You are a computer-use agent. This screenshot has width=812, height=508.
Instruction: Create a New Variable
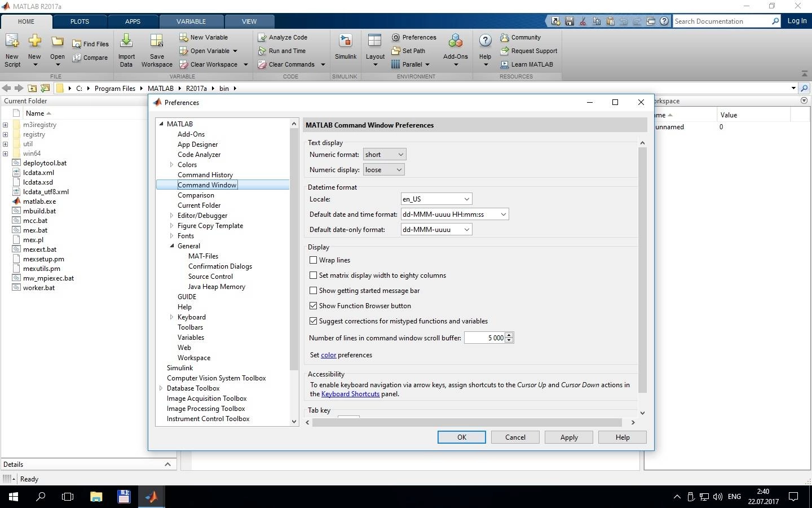coord(204,37)
